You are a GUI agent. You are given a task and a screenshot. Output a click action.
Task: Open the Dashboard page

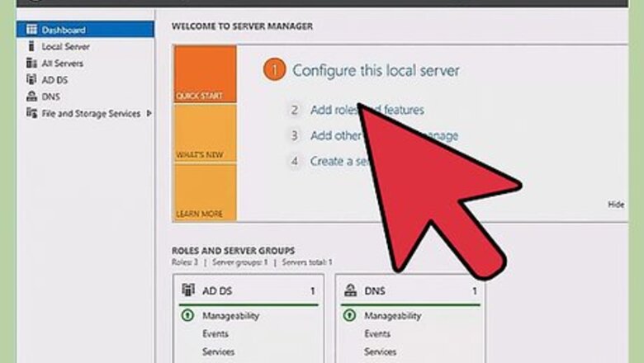[85, 30]
